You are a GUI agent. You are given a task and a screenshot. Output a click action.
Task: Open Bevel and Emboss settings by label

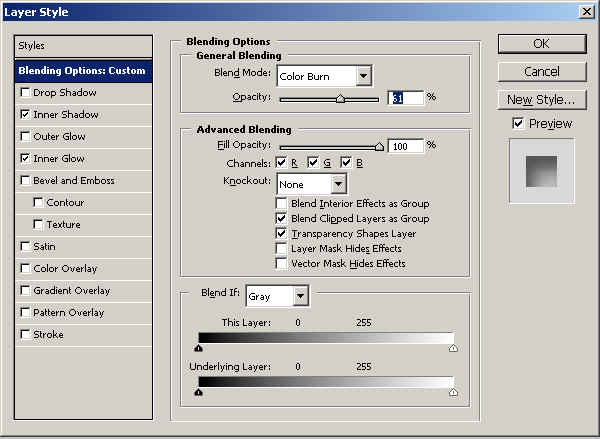click(x=74, y=181)
